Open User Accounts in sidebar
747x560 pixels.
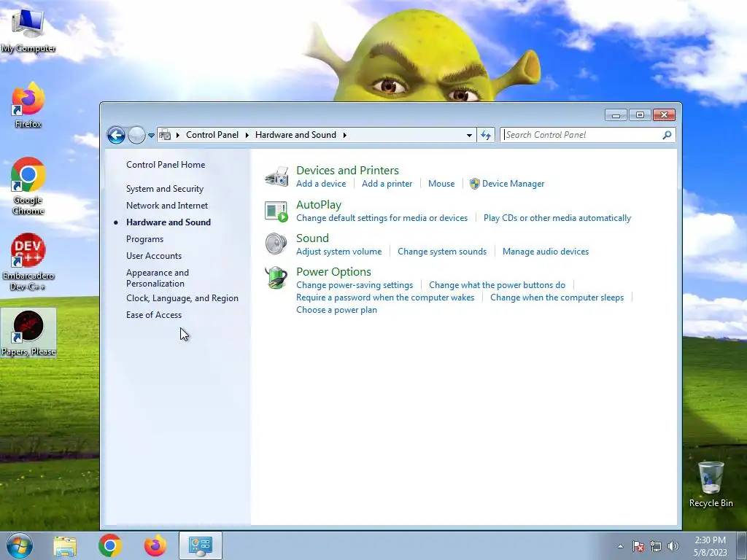click(154, 256)
